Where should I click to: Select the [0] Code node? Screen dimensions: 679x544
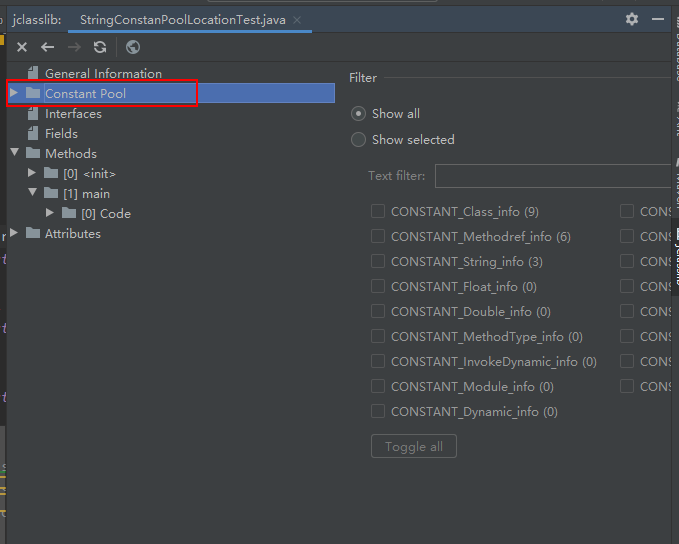coord(106,214)
